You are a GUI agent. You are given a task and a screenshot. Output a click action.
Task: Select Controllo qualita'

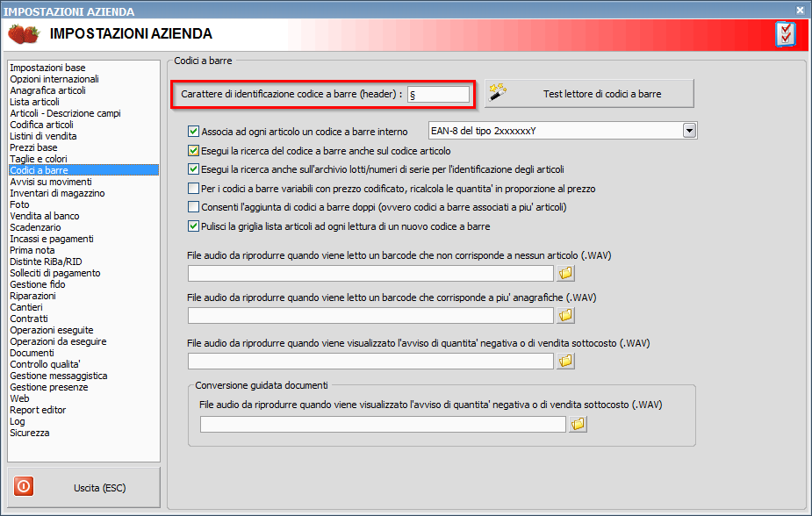[45, 364]
